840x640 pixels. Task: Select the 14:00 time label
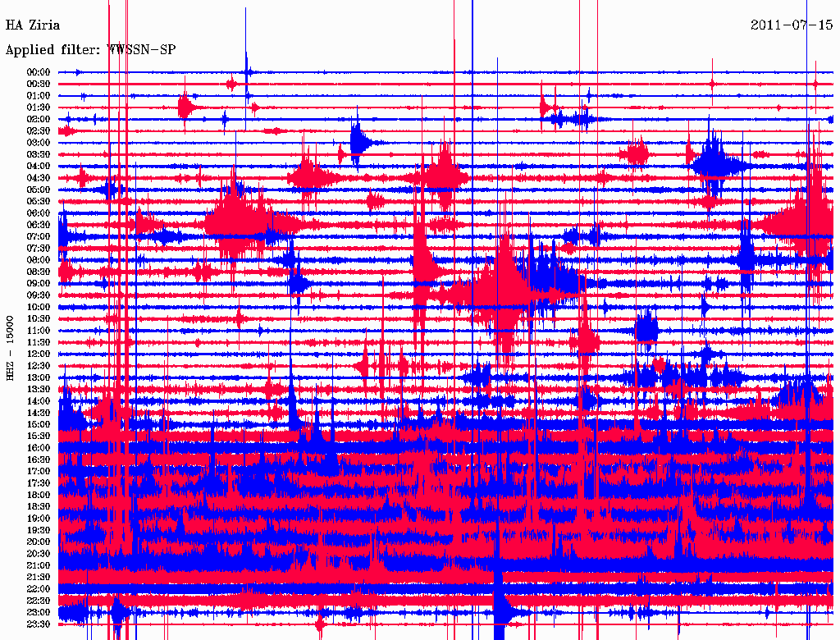tap(39, 401)
